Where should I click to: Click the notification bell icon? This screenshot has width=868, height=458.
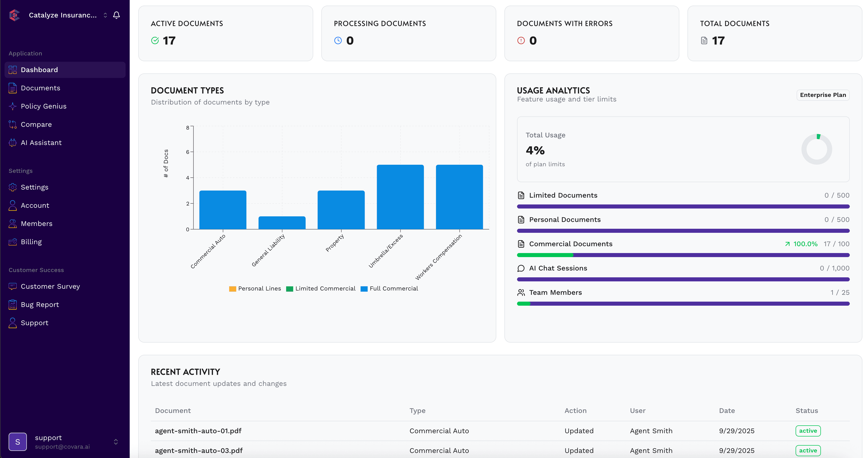pos(116,15)
